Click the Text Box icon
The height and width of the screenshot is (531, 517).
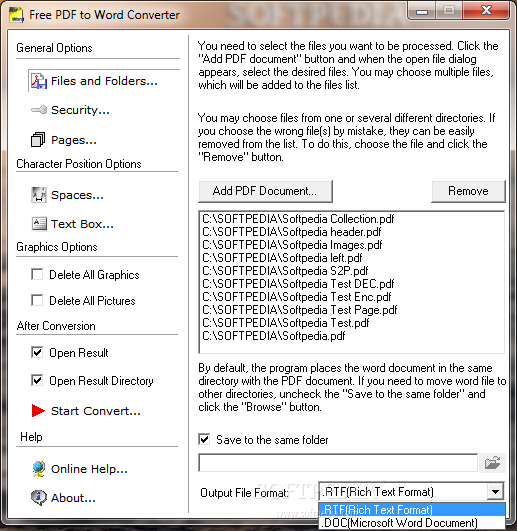pos(39,224)
